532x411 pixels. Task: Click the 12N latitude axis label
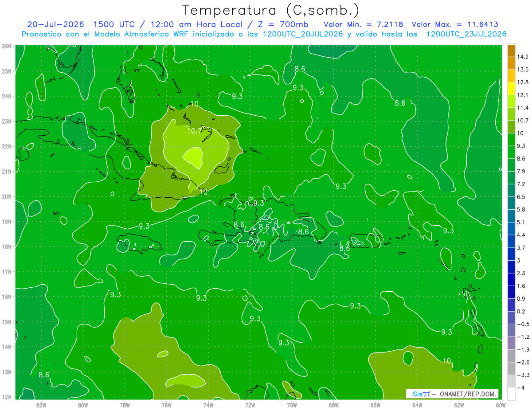pyautogui.click(x=6, y=397)
